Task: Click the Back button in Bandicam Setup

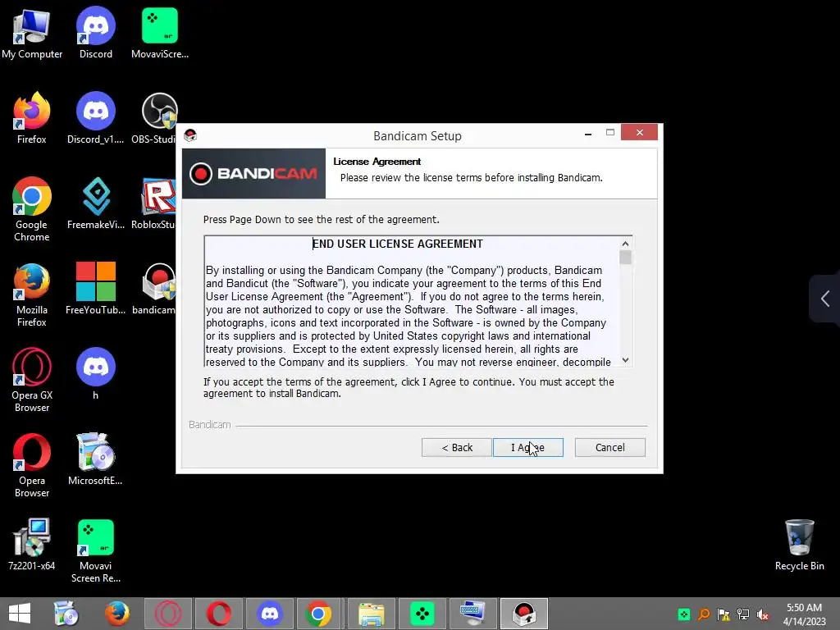Action: pyautogui.click(x=456, y=447)
